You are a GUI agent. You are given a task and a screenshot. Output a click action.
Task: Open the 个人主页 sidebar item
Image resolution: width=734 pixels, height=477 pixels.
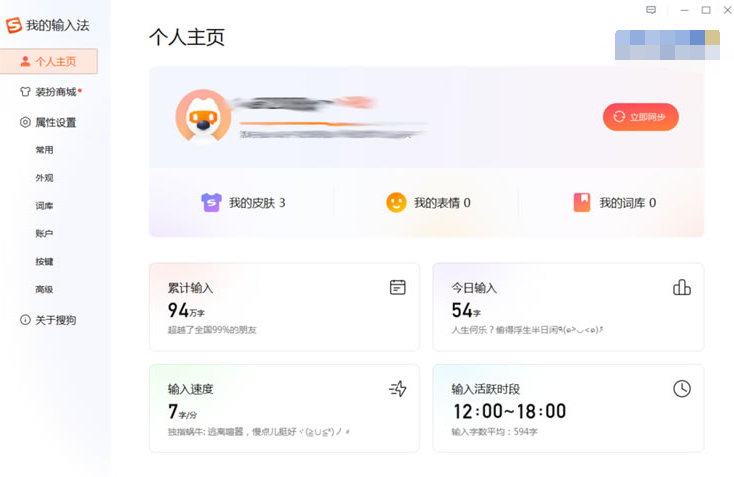click(x=49, y=61)
